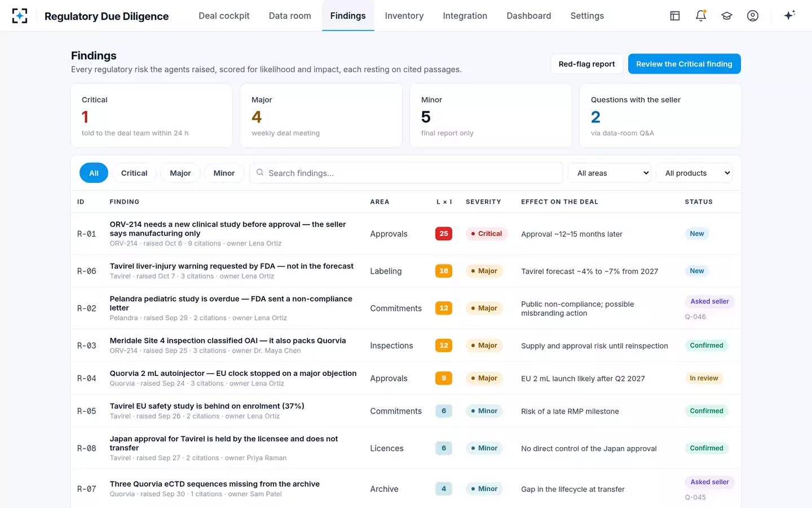Click the SEVERITY column header
812x508 pixels.
[483, 202]
